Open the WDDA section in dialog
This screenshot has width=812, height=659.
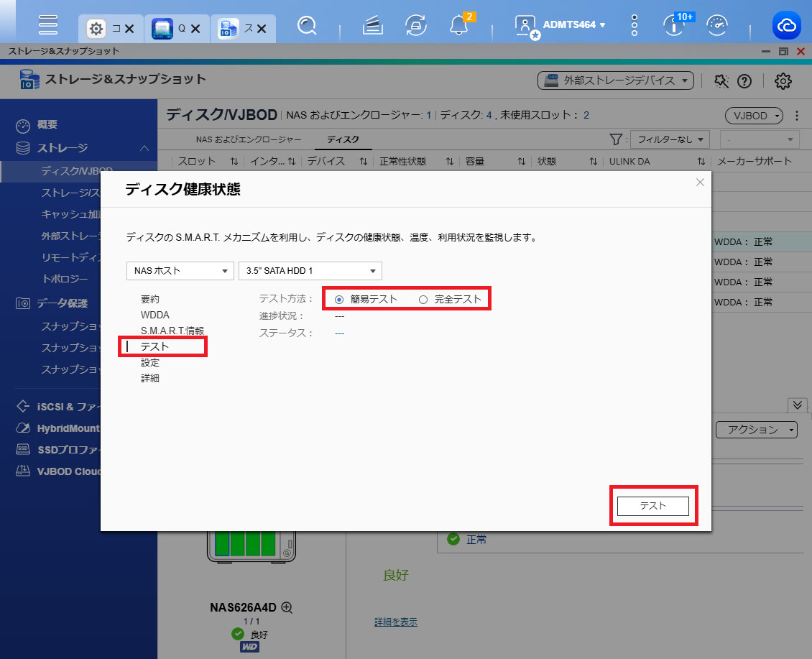click(x=155, y=315)
